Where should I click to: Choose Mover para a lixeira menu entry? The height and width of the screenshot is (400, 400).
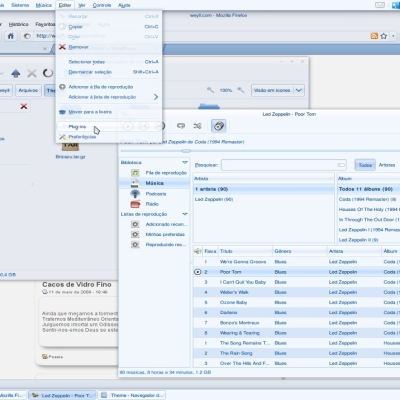point(109,112)
